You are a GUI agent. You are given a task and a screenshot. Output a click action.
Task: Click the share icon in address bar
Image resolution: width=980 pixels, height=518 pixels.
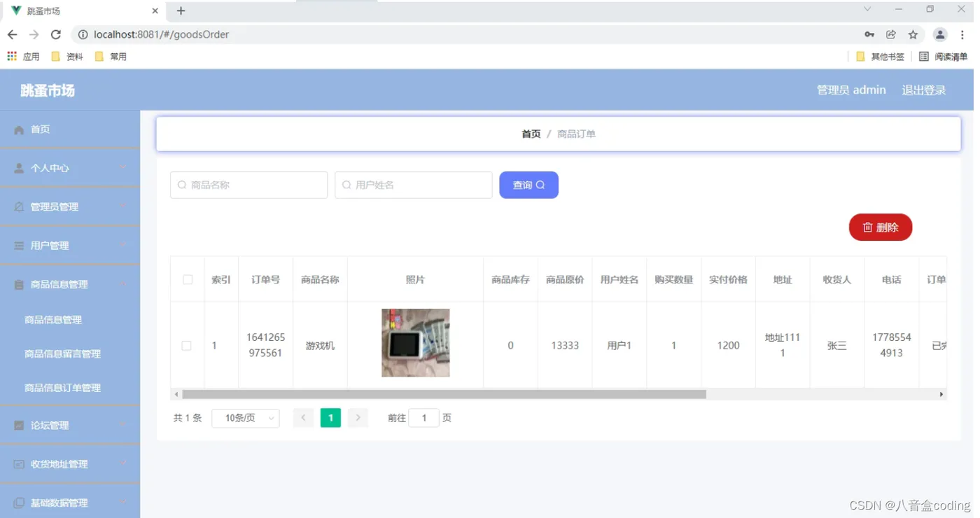891,34
